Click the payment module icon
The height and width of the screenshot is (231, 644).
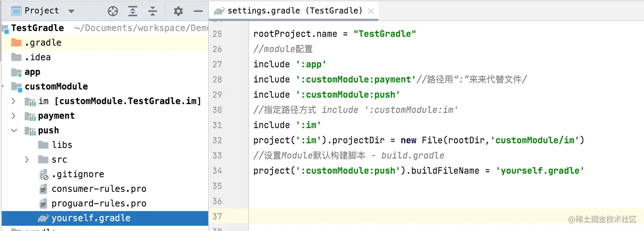click(30, 116)
